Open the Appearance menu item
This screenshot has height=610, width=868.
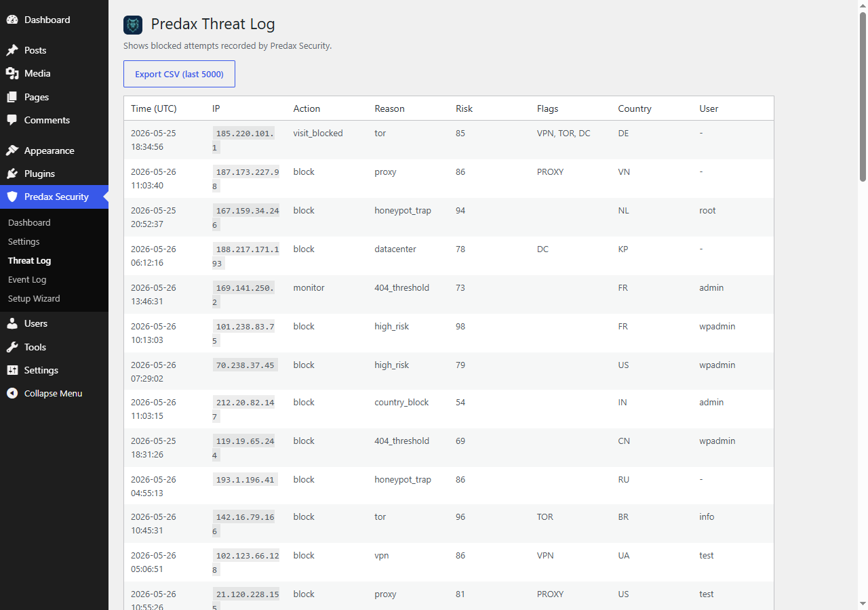coord(54,150)
